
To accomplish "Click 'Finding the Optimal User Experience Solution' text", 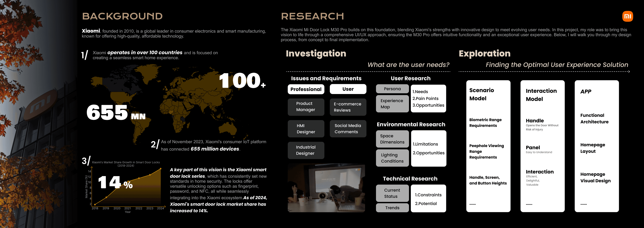I will [557, 65].
